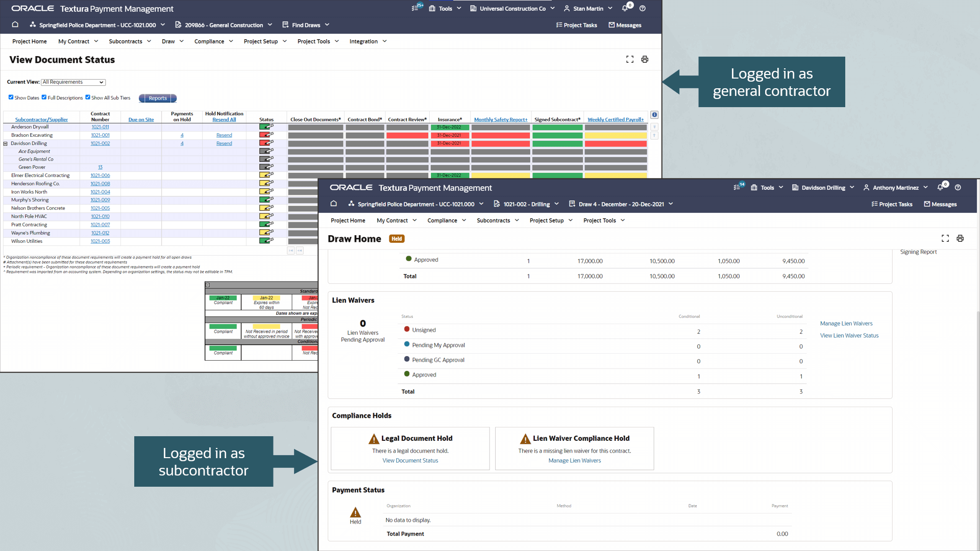Click Manage Lien Waivers link beside table
Image resolution: width=980 pixels, height=551 pixels.
point(846,323)
